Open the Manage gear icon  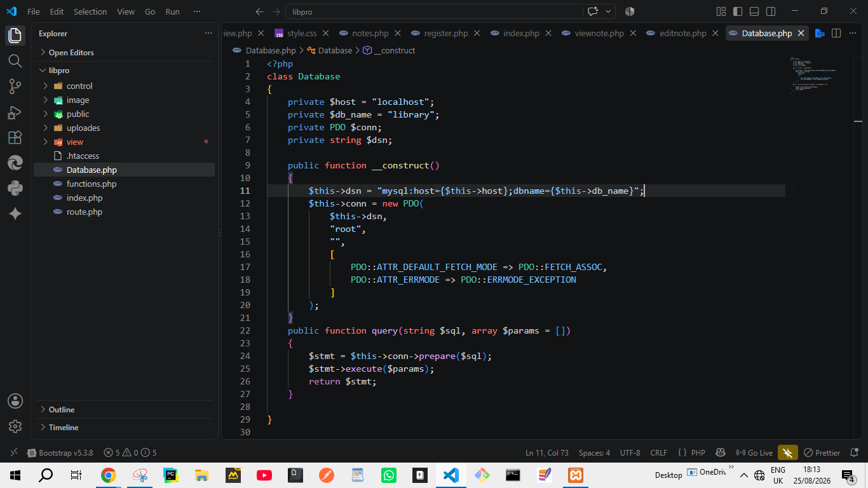click(15, 426)
